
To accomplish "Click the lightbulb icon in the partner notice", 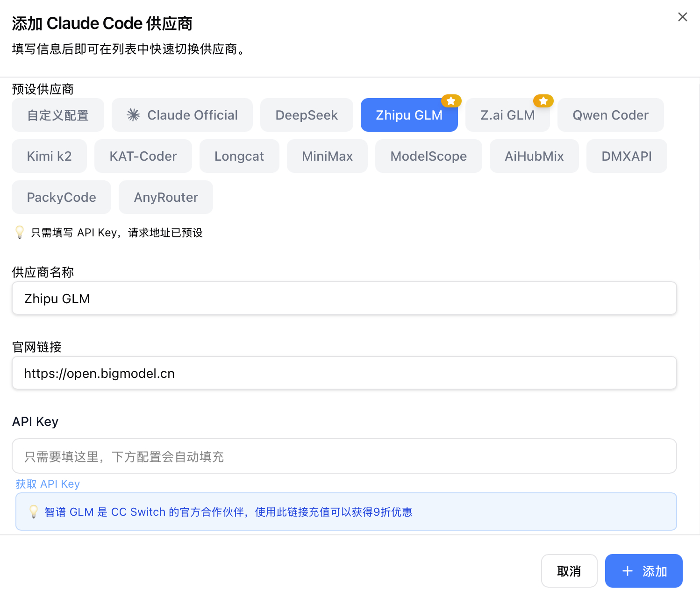I will point(34,512).
